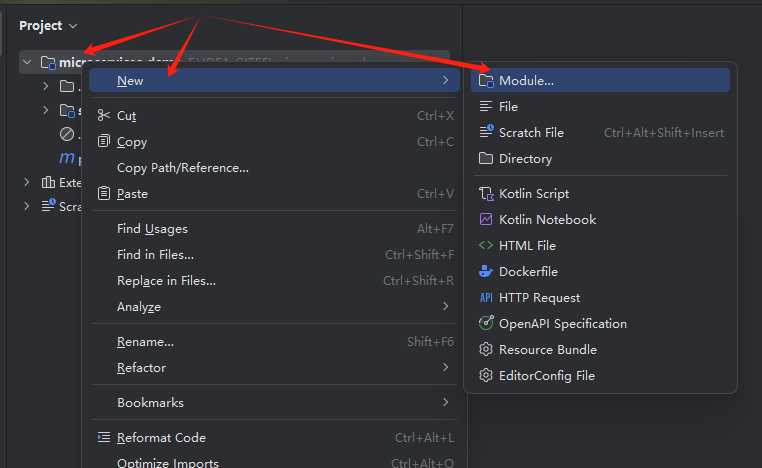762x468 pixels.
Task: Select Find in Files menu entry
Action: click(x=156, y=255)
